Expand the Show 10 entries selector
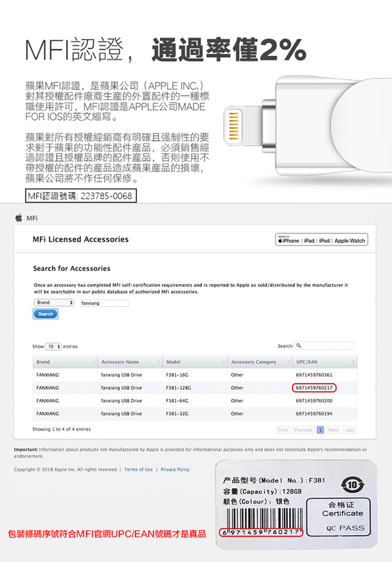The image size is (392, 562). (53, 346)
